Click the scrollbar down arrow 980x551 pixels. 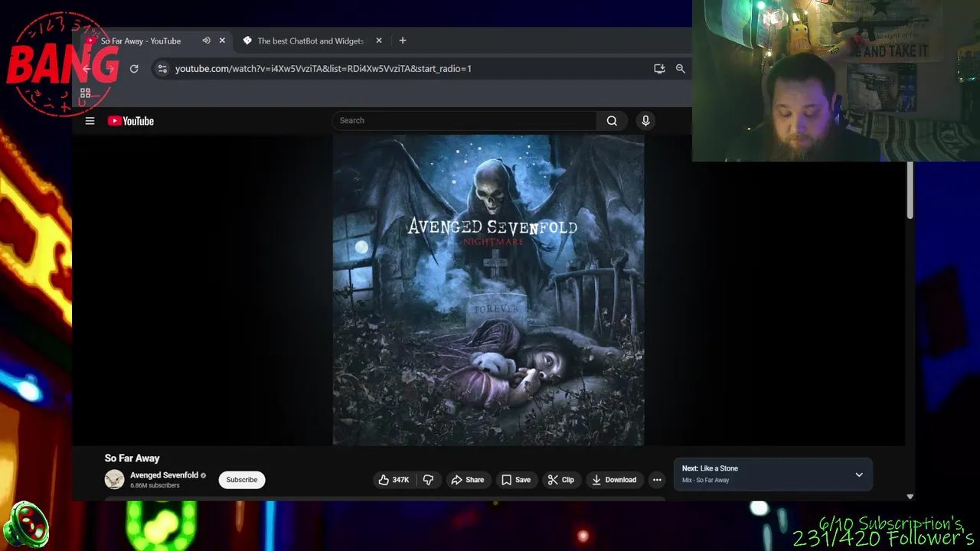(x=910, y=497)
